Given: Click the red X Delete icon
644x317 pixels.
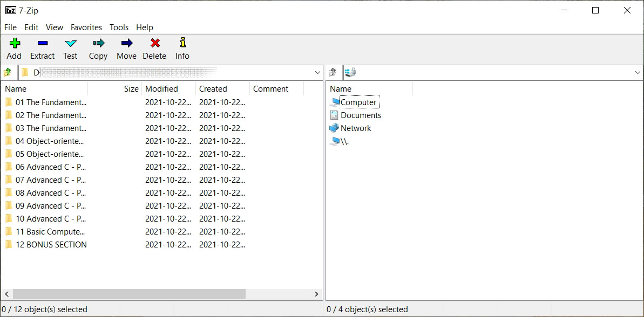Looking at the screenshot, I should coord(155,43).
